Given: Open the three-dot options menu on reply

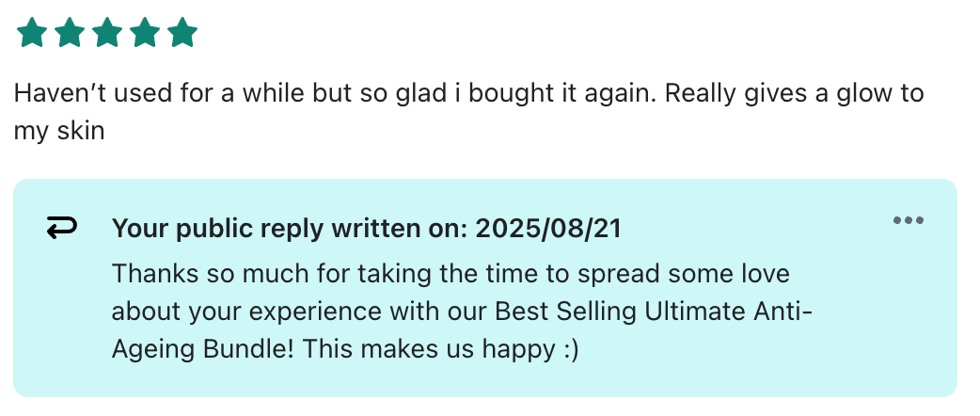Looking at the screenshot, I should click(908, 220).
